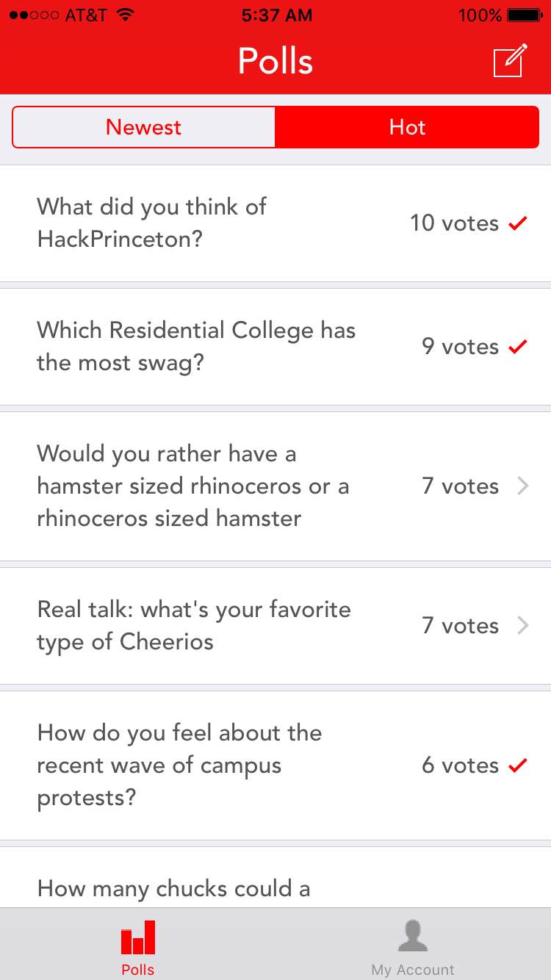Tap the compose new poll icon
This screenshot has height=980, width=551.
(x=510, y=61)
